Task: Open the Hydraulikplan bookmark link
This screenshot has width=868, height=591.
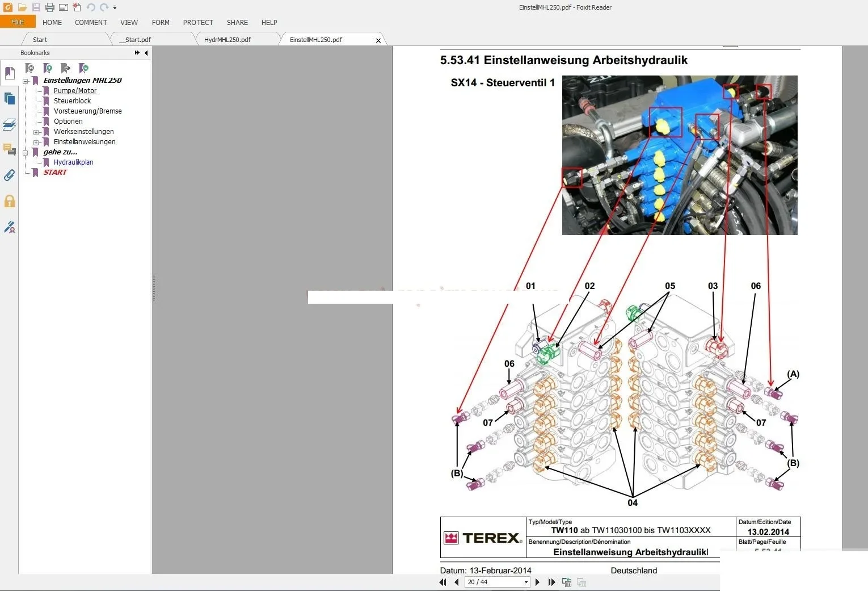Action: tap(74, 162)
